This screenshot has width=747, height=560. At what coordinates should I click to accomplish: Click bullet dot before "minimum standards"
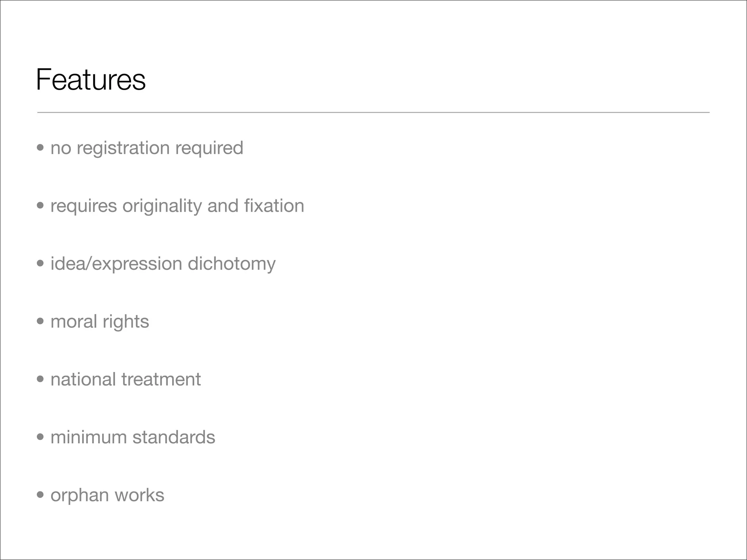pyautogui.click(x=40, y=437)
